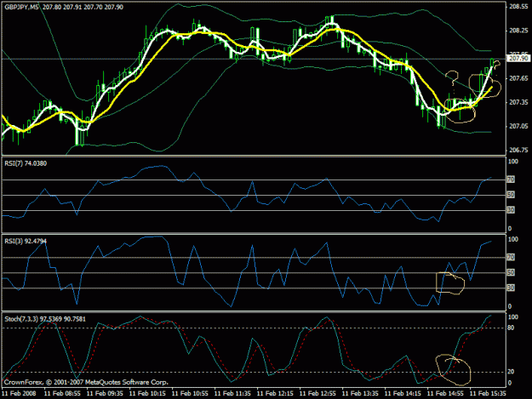Select the 70 level in RSI(7) scale
Screen dimensions: 532x399
pos(511,179)
